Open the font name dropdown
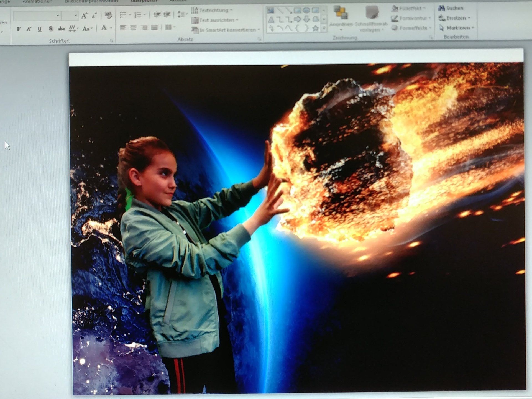This screenshot has width=532, height=399. pyautogui.click(x=58, y=16)
